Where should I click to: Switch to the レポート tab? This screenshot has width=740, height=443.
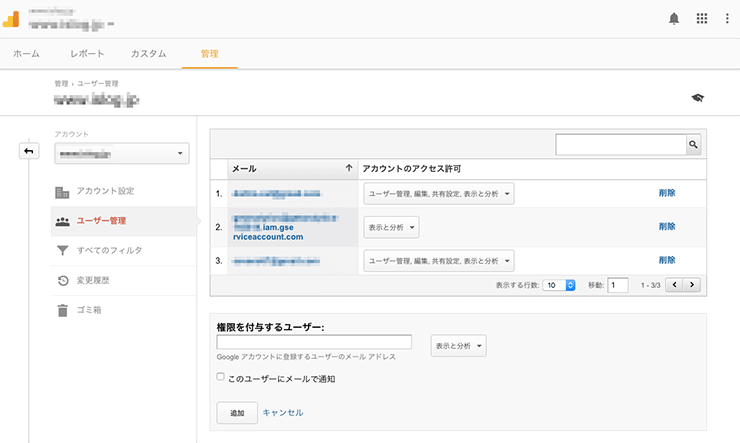[87, 54]
